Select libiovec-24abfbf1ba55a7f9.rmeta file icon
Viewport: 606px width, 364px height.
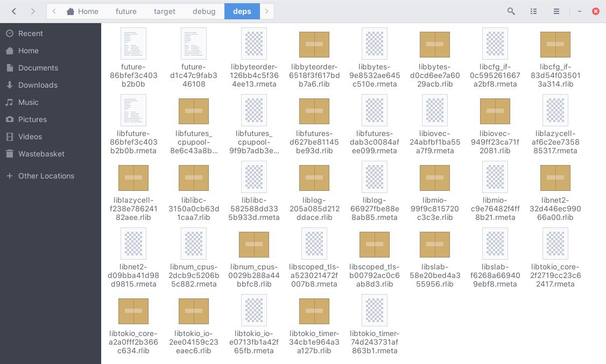(435, 110)
